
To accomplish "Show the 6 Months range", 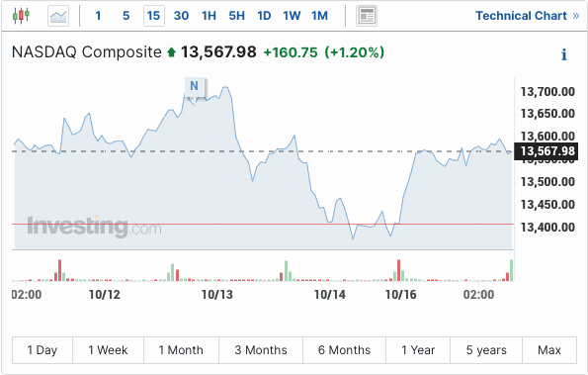I will [344, 350].
